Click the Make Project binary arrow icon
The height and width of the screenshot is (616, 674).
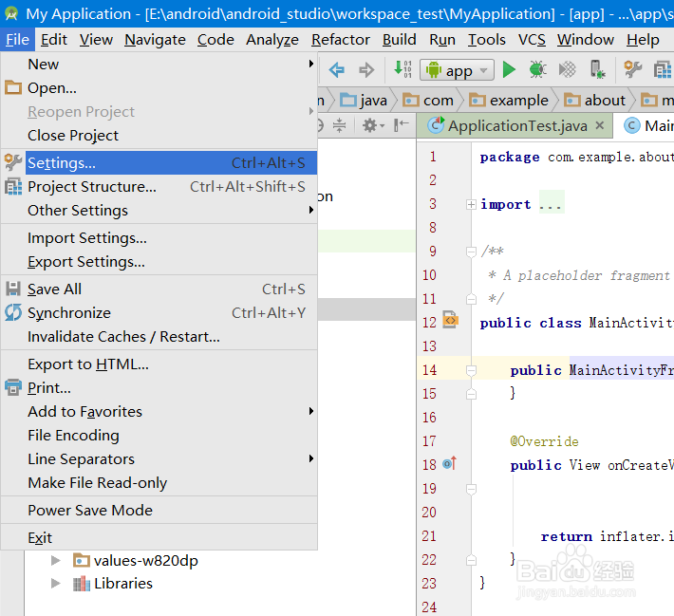(x=403, y=69)
